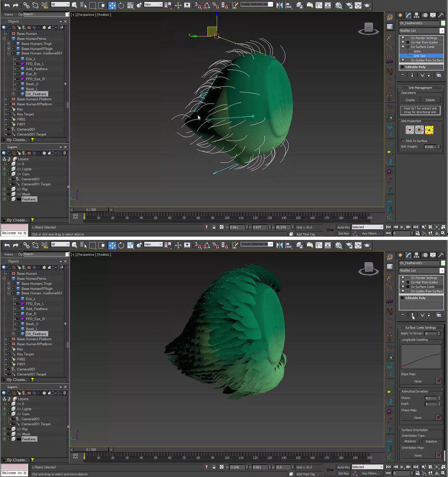Collapse the Surface Comb Settings rollout
Viewport: 448px width, 477px height.
click(x=420, y=328)
